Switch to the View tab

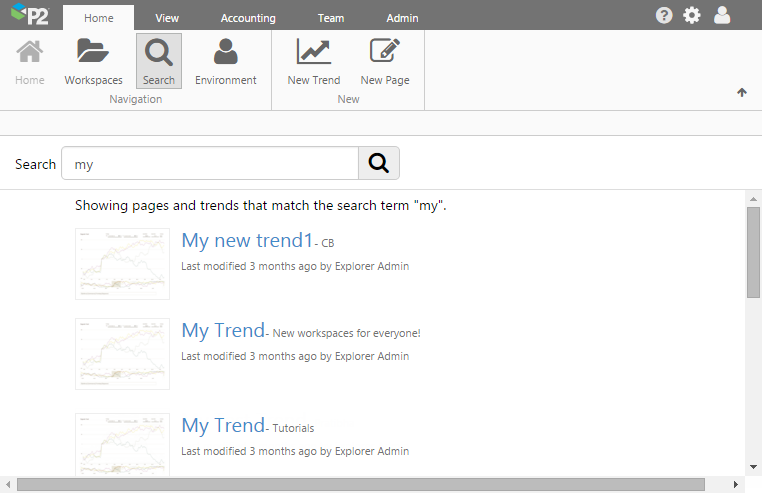pyautogui.click(x=168, y=18)
